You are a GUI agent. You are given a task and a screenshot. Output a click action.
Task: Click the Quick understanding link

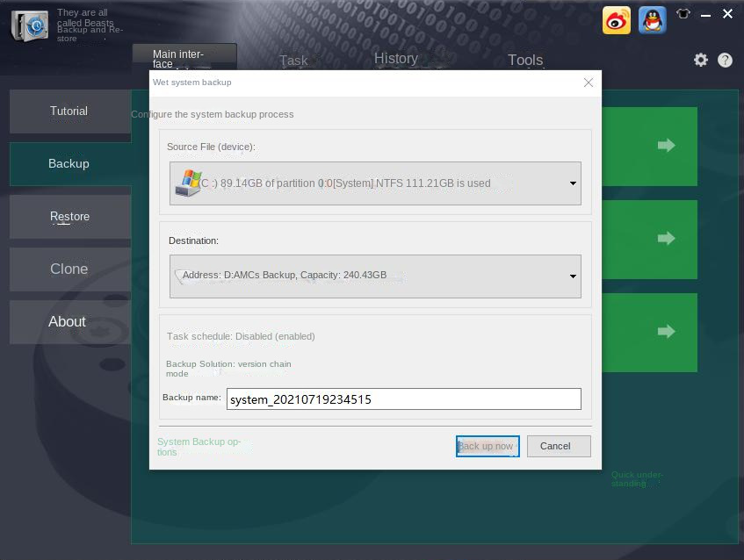636,479
